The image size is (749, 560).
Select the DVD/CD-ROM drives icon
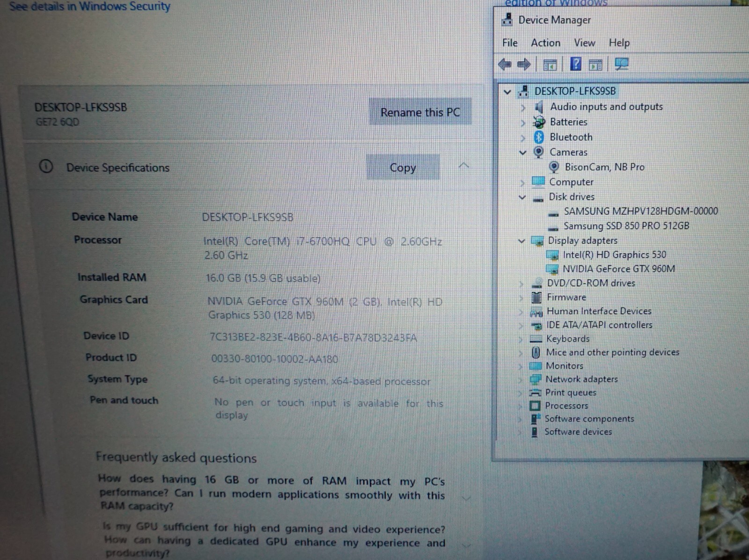pos(536,284)
